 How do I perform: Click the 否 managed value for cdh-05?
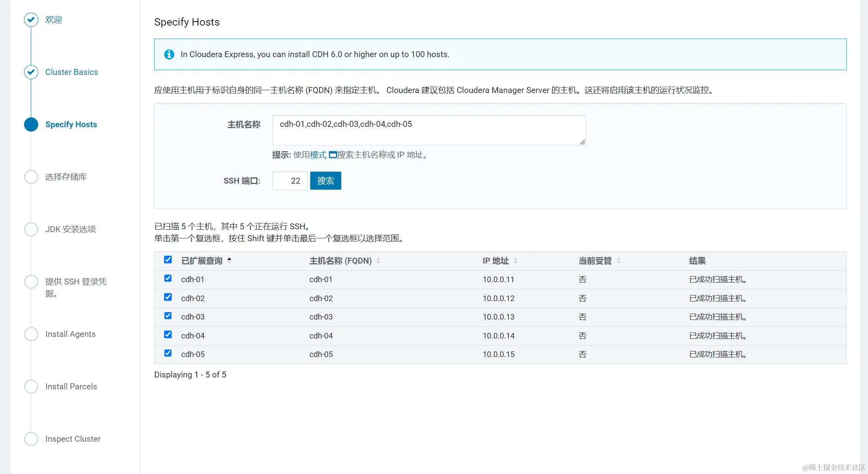(582, 355)
